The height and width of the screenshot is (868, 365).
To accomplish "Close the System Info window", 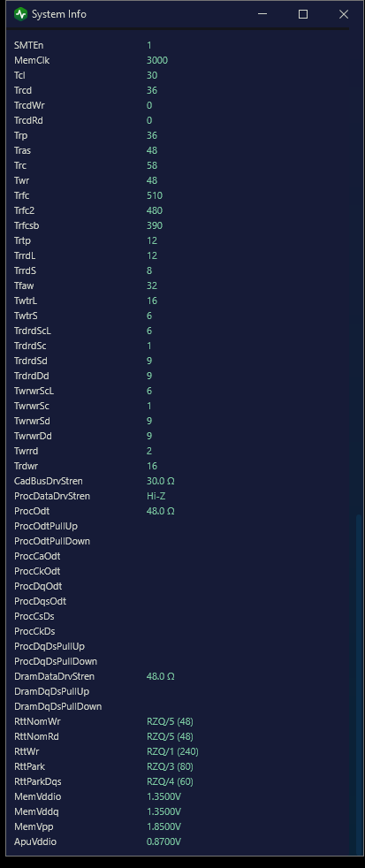I will pyautogui.click(x=344, y=14).
